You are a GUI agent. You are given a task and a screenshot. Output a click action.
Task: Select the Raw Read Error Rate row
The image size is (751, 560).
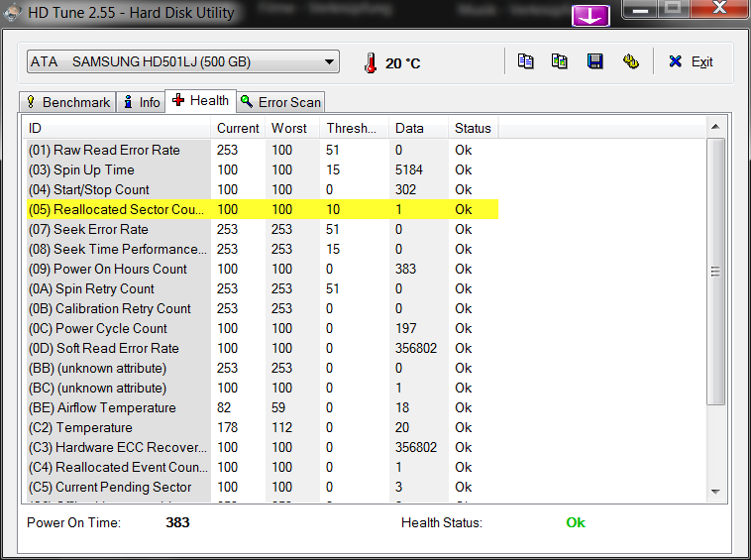pos(261,150)
